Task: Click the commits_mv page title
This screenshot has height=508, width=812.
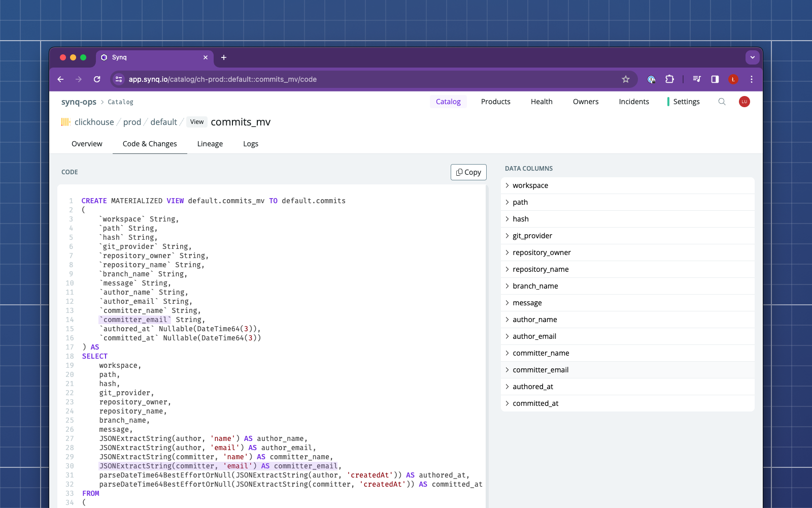Action: [x=241, y=122]
